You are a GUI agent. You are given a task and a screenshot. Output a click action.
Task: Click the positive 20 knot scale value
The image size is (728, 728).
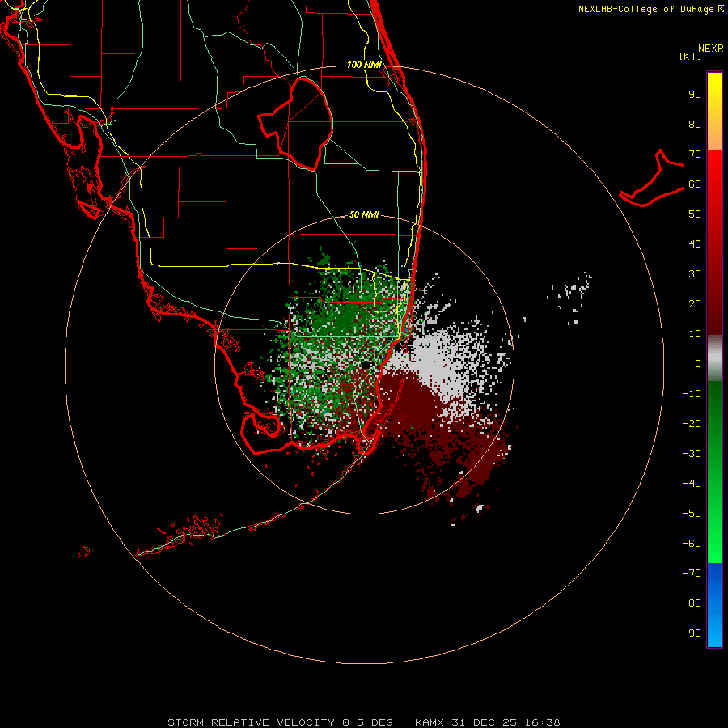695,303
